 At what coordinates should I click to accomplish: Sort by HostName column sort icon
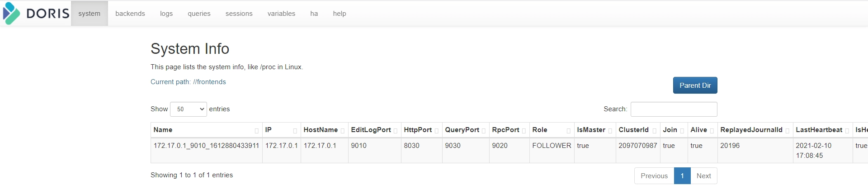(342, 131)
